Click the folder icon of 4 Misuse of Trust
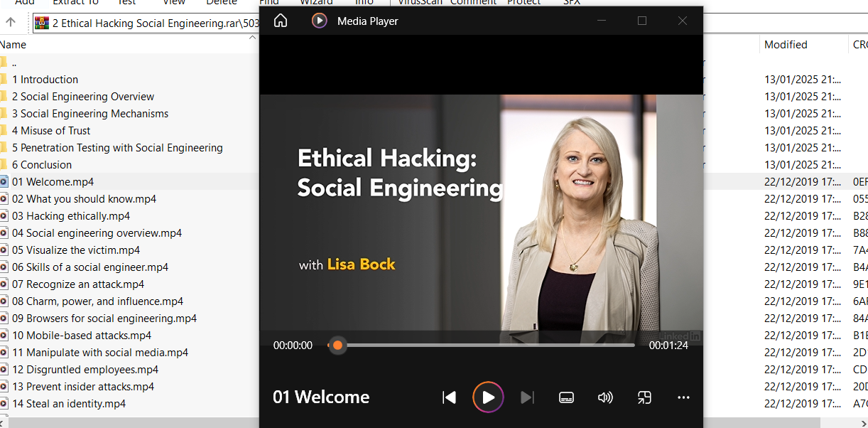868x428 pixels. tap(4, 131)
